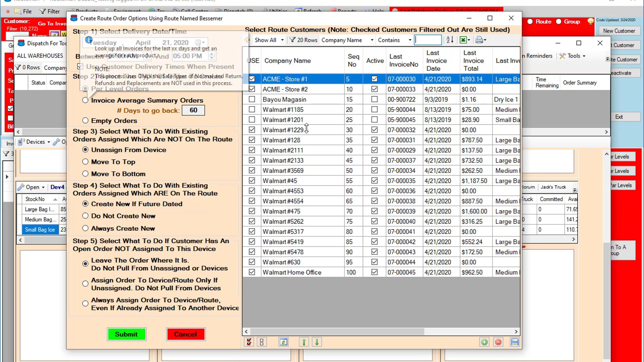Viewport: 644px width, 362px height.
Task: Select Move To Top radio button
Action: [x=85, y=162]
